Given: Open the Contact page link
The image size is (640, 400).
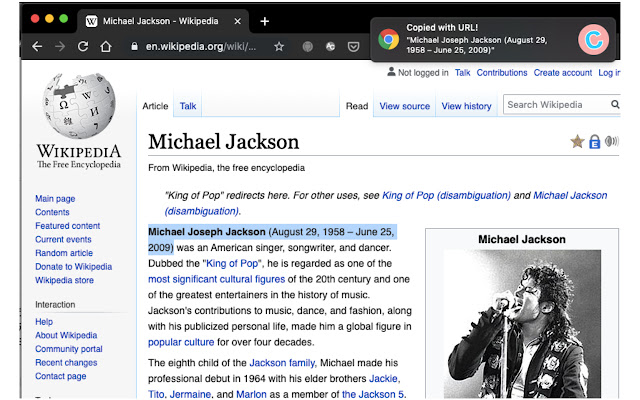Looking at the screenshot, I should [x=60, y=376].
